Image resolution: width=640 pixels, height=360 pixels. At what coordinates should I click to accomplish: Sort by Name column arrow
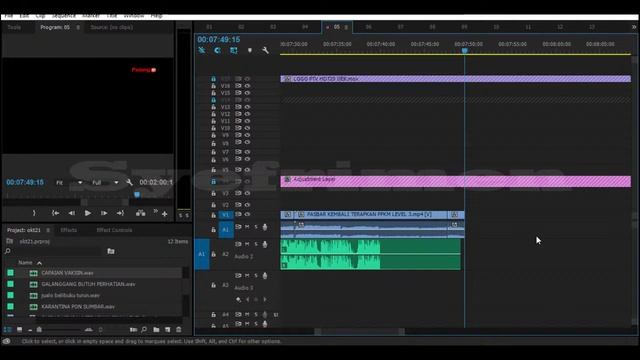pyautogui.click(x=39, y=263)
